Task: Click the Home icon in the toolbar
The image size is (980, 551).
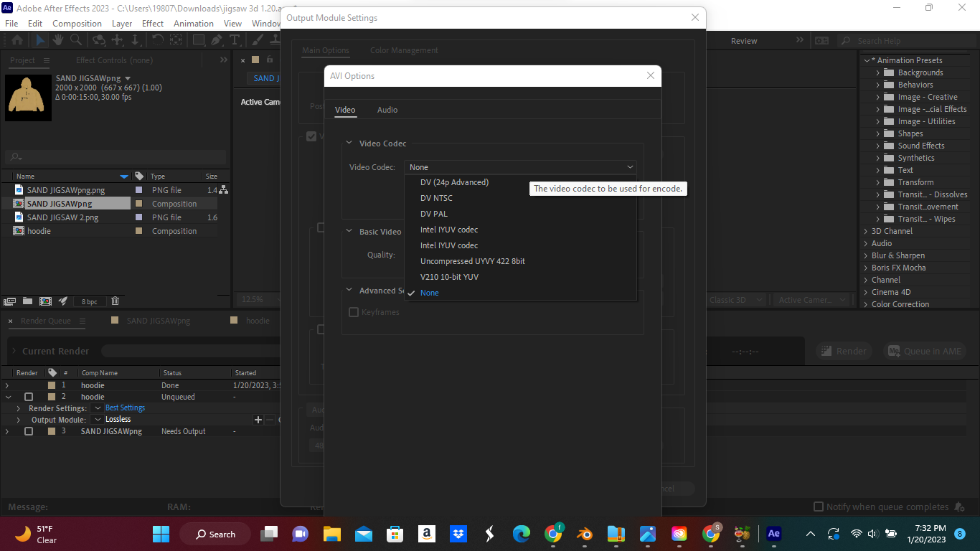Action: 16,40
